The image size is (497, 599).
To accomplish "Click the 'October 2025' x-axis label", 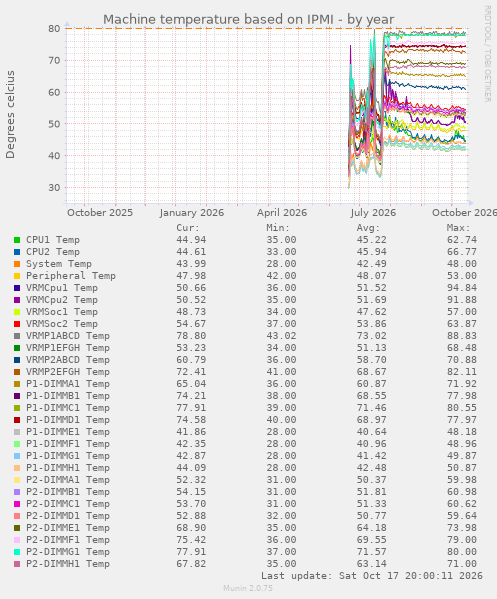I will pyautogui.click(x=100, y=213).
